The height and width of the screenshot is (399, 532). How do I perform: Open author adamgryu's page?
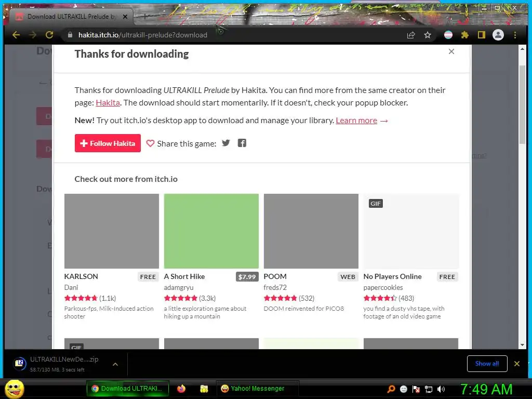pos(179,287)
